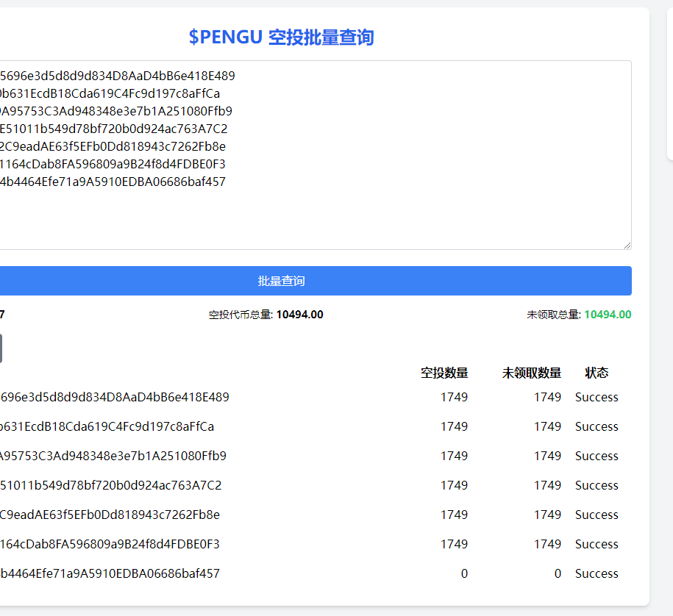Click airdrop amount 0 for address 6baf457
This screenshot has width=673, height=616.
point(464,573)
